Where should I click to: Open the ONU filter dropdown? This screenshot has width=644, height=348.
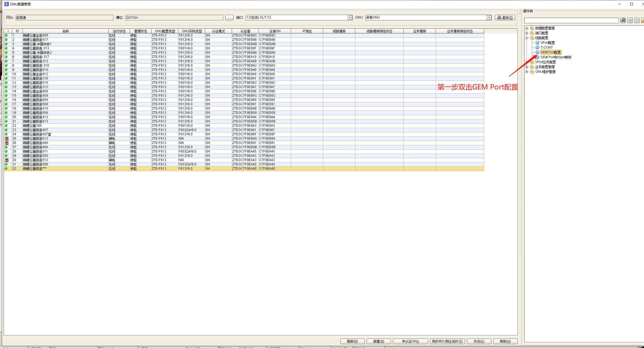[489, 17]
